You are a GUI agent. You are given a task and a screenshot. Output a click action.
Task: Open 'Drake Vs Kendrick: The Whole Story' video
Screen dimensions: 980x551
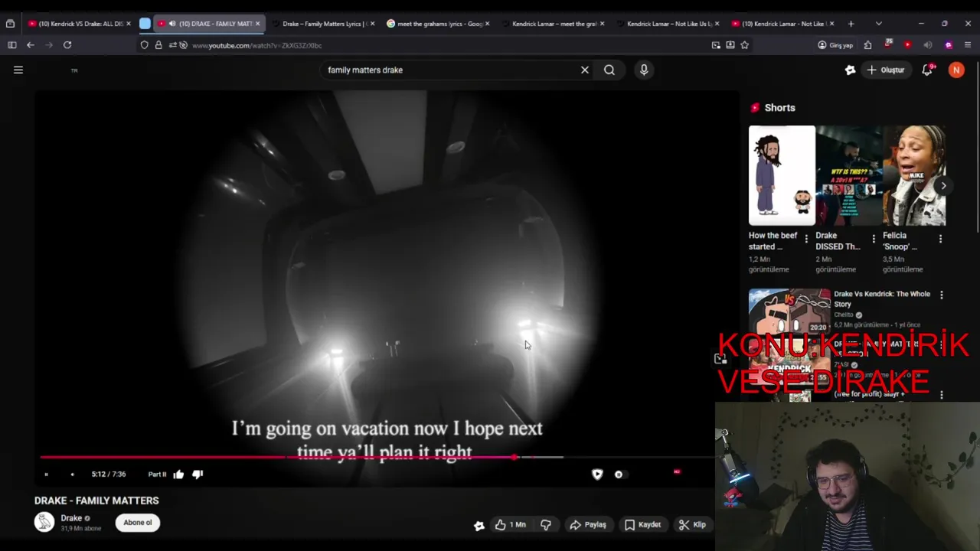882,298
